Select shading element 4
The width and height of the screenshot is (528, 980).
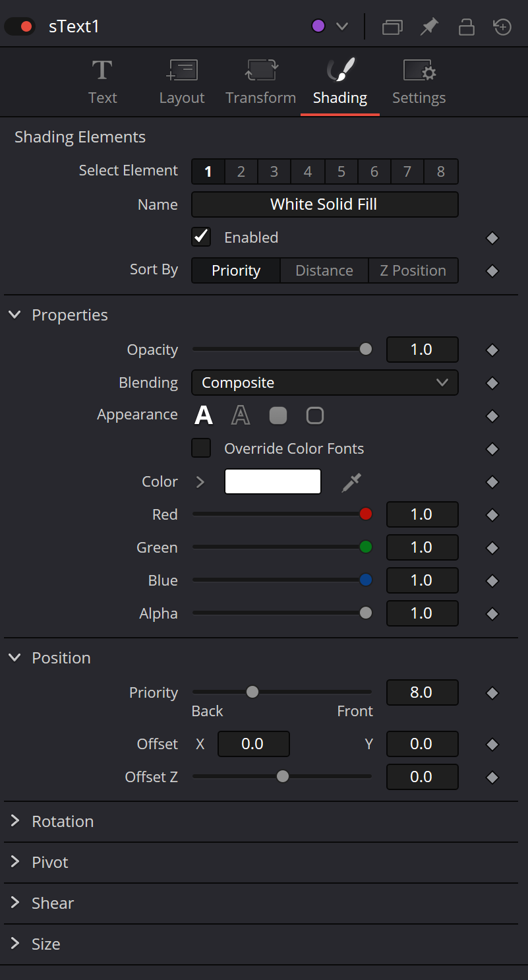(308, 171)
